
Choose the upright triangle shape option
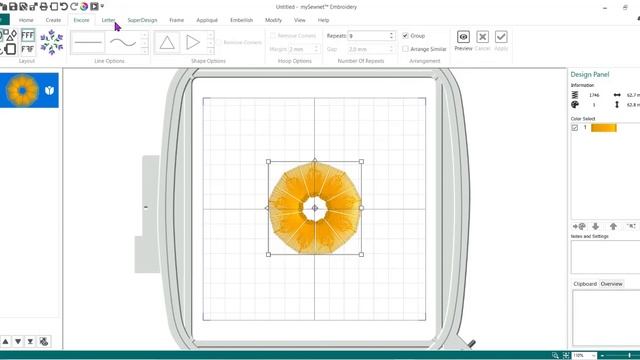pos(167,42)
